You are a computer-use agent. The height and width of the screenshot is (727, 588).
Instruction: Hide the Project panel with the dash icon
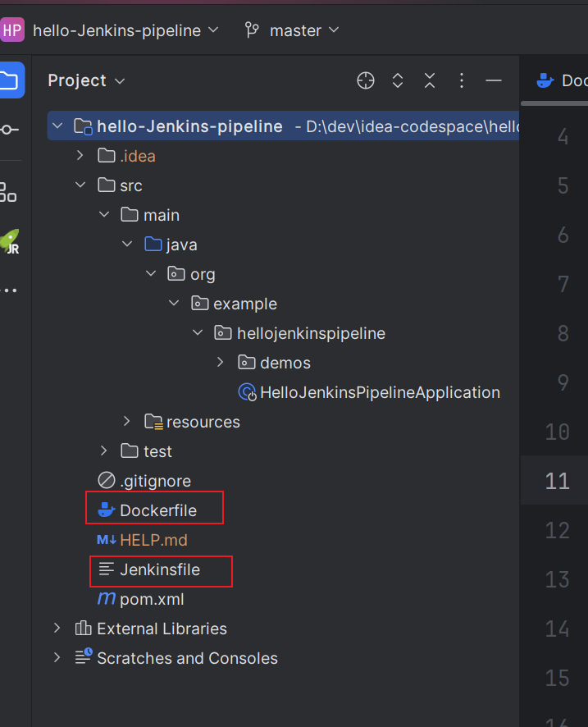pyautogui.click(x=494, y=80)
